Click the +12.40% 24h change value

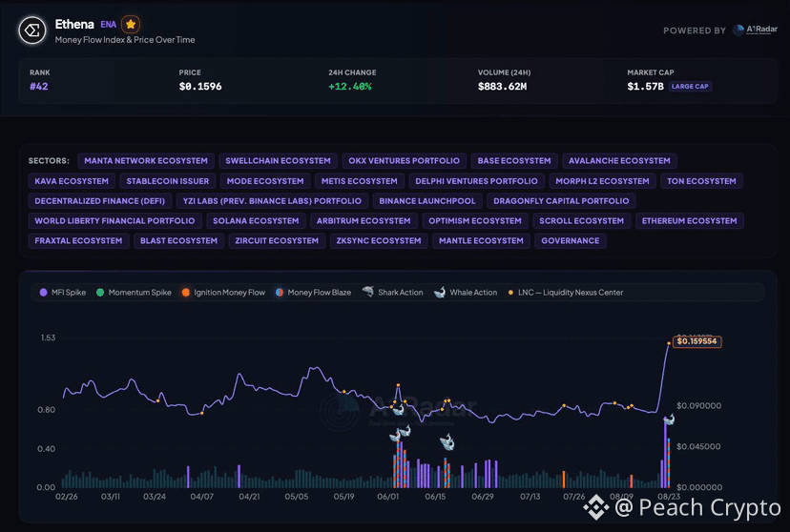click(x=349, y=87)
